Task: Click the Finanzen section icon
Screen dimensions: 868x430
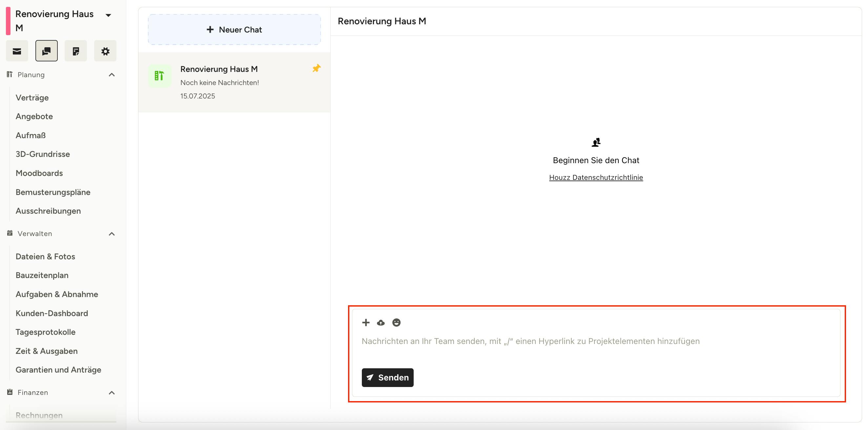Action: click(x=10, y=392)
